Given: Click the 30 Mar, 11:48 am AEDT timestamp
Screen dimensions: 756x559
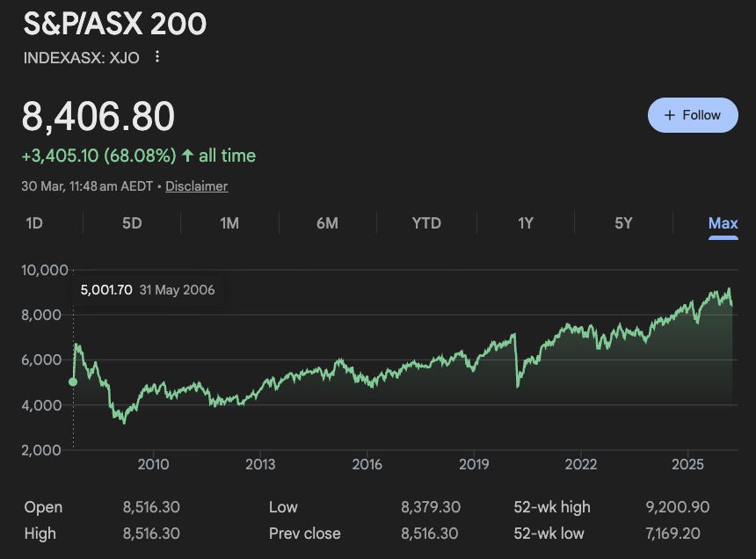Looking at the screenshot, I should point(87,186).
